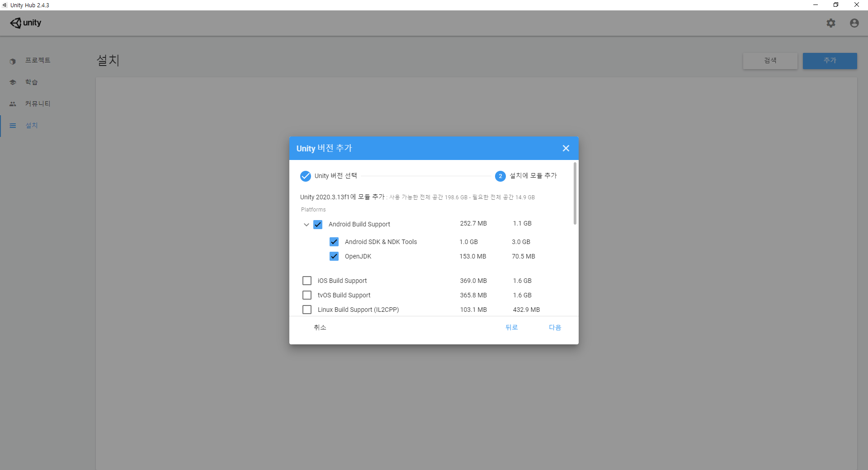Click the step 2 circle indicator

point(500,176)
